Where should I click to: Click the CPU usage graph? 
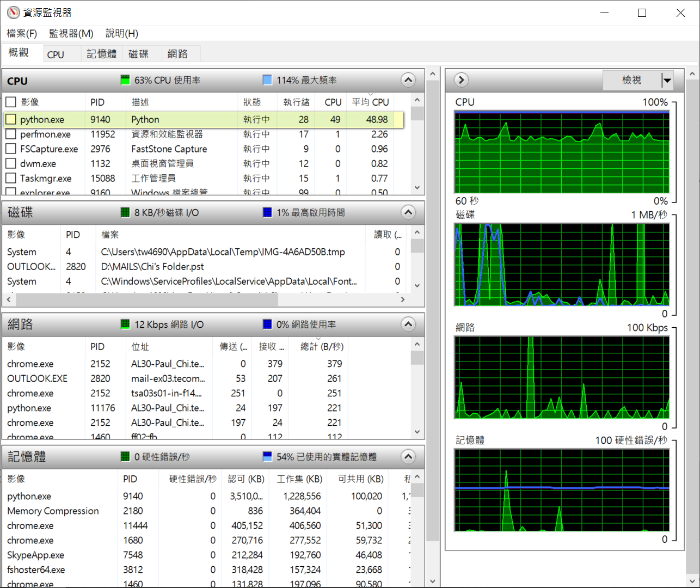point(562,152)
